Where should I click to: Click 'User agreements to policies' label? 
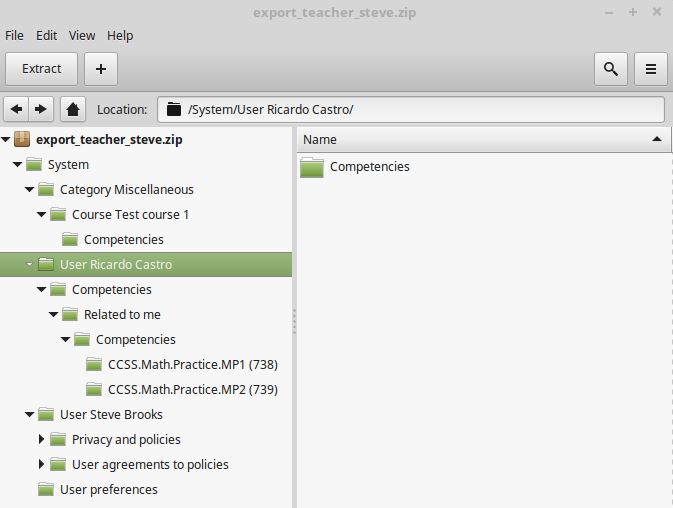(x=150, y=465)
